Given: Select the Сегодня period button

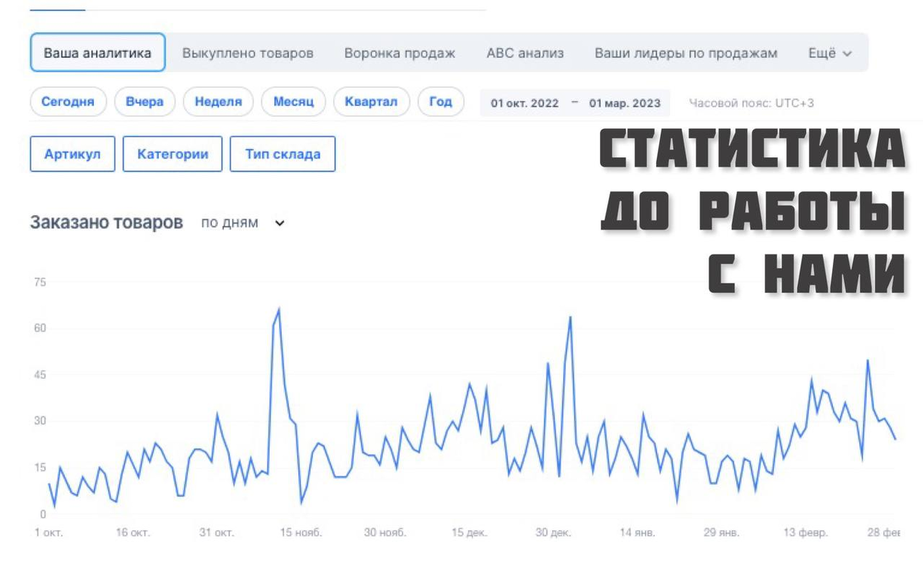Looking at the screenshot, I should 68,101.
